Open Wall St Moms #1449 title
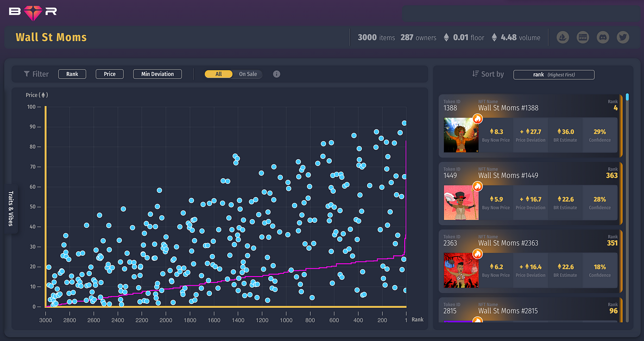 [x=508, y=176]
